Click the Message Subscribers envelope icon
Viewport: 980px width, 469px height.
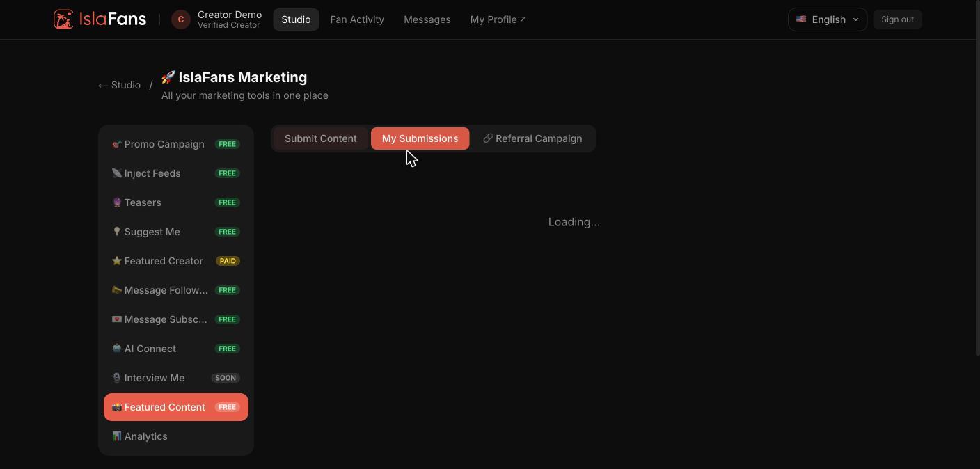(117, 319)
